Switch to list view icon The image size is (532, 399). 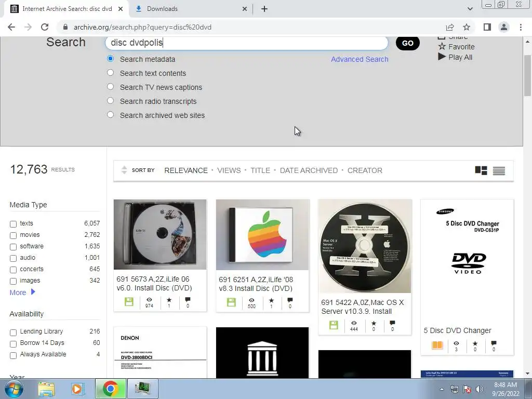coord(499,170)
